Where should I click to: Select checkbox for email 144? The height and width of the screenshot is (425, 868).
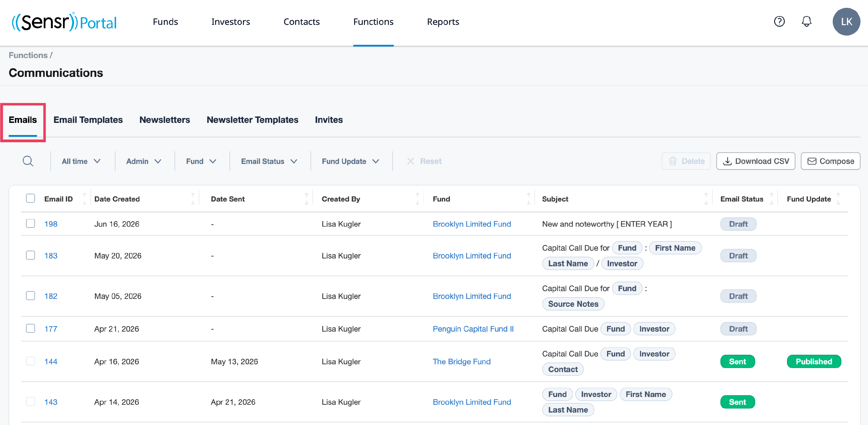[31, 361]
